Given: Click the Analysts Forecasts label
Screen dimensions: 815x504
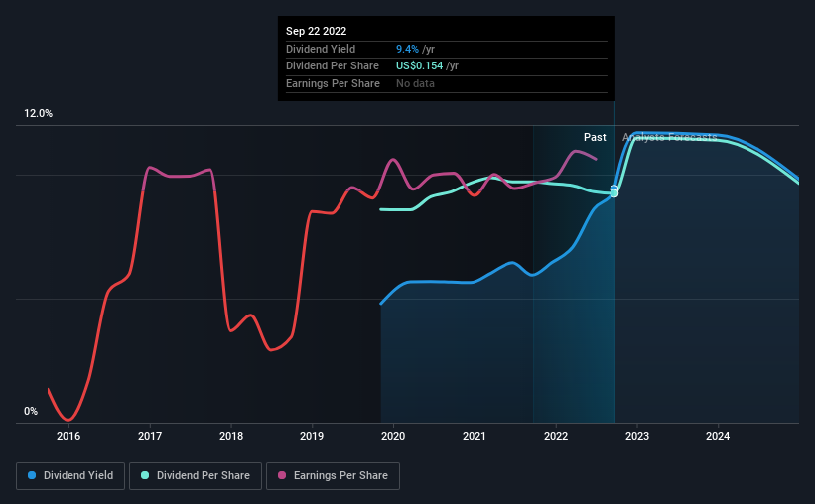Looking at the screenshot, I should point(670,137).
